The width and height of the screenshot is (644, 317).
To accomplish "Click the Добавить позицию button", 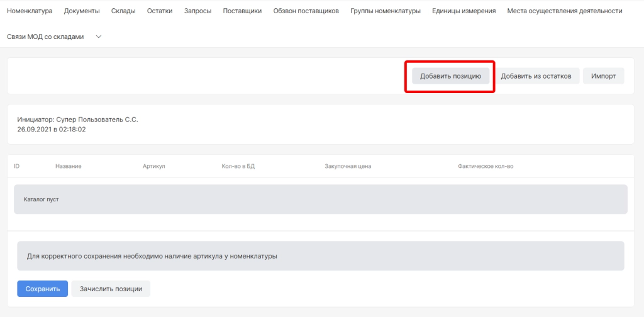I will 451,76.
